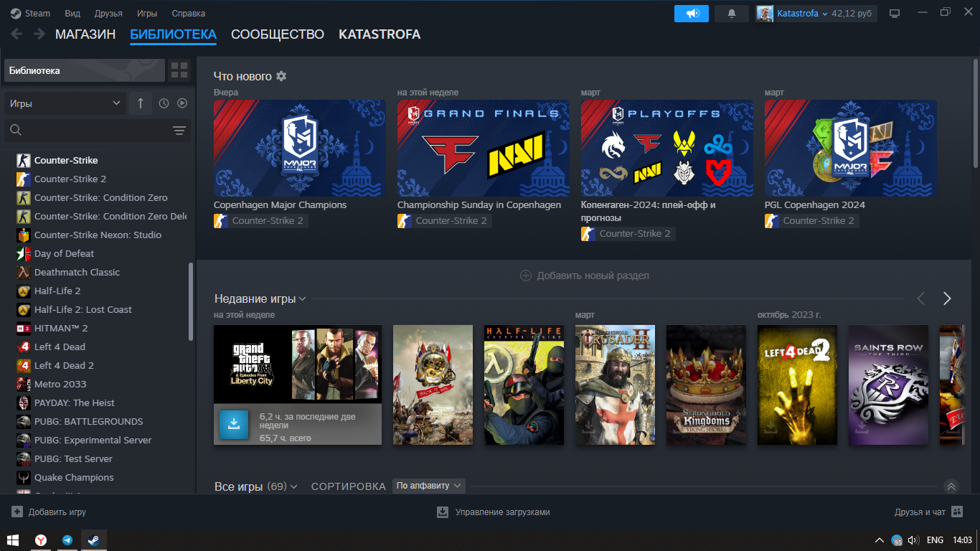
Task: Toggle the ready-to-play filter icon
Action: pos(182,103)
